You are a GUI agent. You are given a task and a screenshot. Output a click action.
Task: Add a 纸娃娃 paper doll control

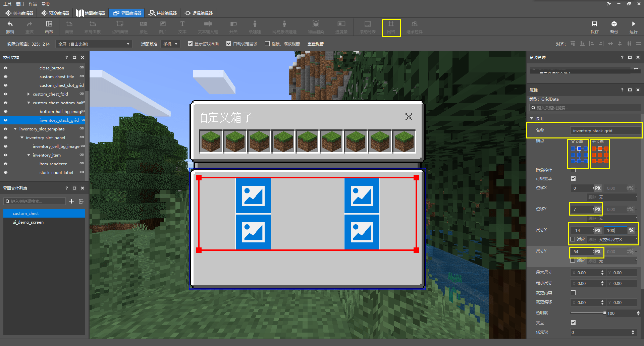point(255,27)
